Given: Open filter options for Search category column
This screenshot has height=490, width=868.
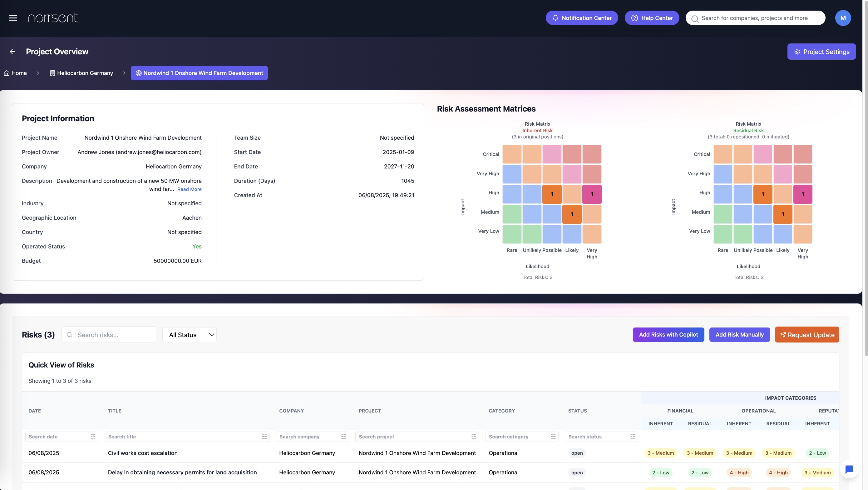Looking at the screenshot, I should click(553, 437).
